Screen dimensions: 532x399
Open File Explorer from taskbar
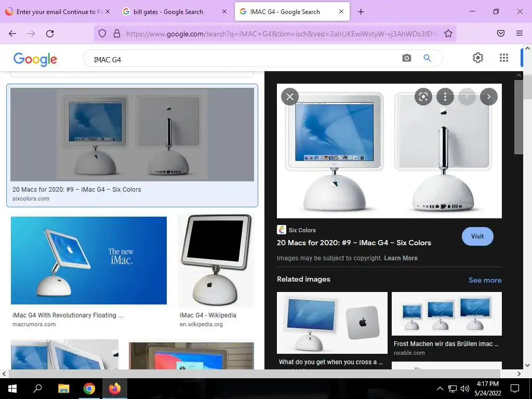(x=63, y=389)
